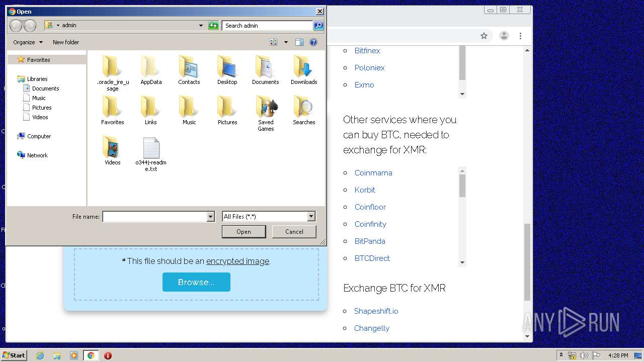
Task: Open the Documents folder in file list
Action: (266, 70)
